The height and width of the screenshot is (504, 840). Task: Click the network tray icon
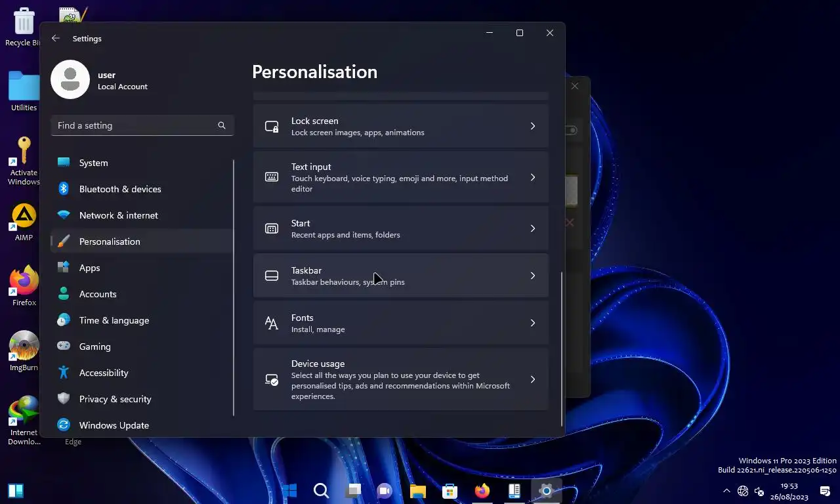(743, 491)
